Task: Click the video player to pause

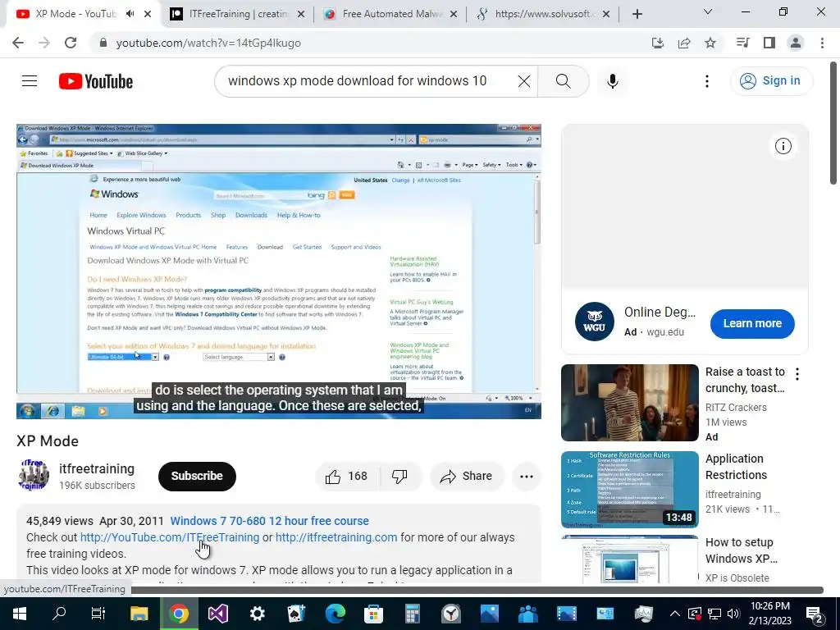Action: coord(279,271)
